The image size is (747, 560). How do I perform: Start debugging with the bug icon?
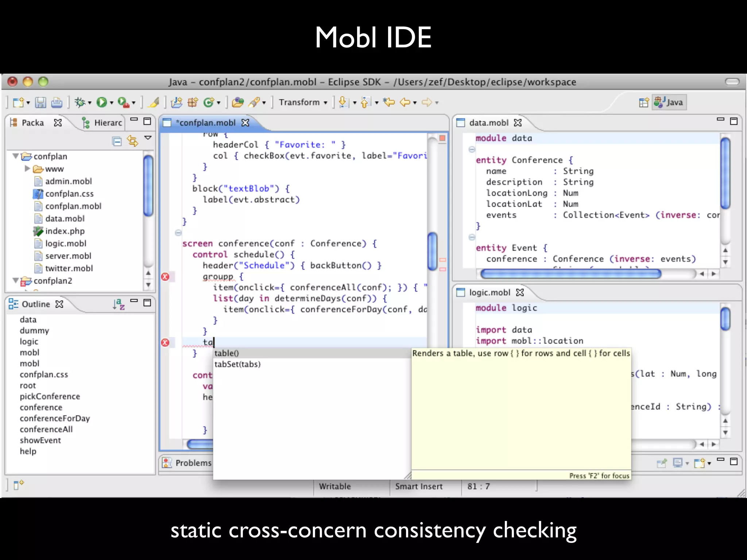80,102
